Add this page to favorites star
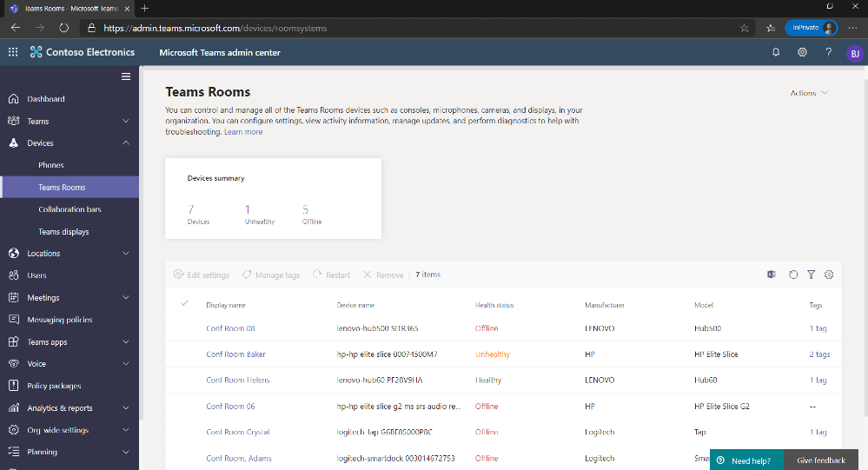This screenshot has height=470, width=868. tap(744, 28)
